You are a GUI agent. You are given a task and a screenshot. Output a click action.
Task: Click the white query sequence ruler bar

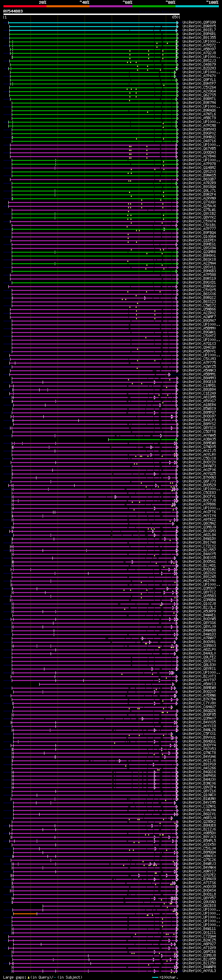92,15
